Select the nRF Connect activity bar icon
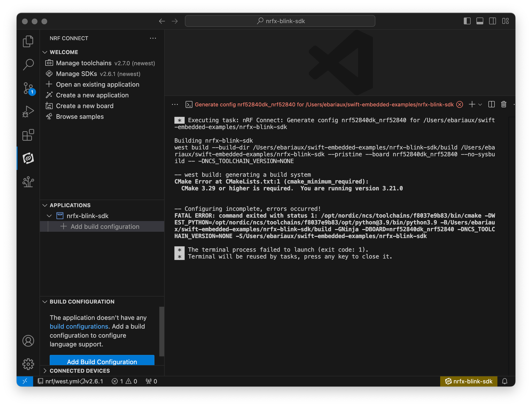Image resolution: width=532 pixels, height=407 pixels. pyautogui.click(x=28, y=158)
